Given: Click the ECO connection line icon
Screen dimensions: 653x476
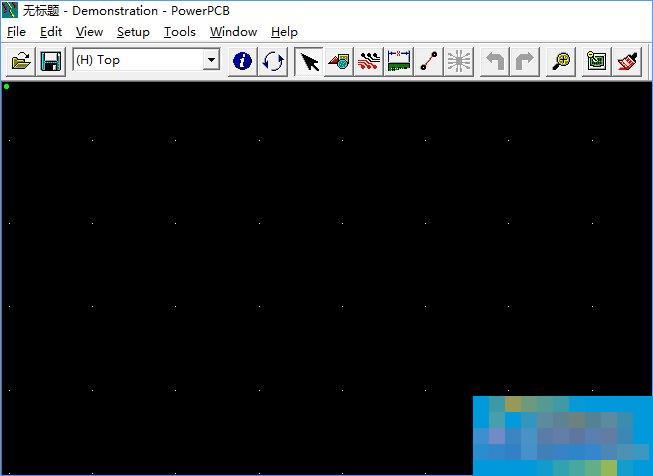Looking at the screenshot, I should pyautogui.click(x=429, y=61).
